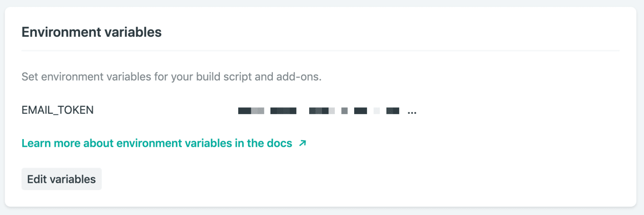
Task: Click the third blurred token block group
Action: (x=322, y=110)
